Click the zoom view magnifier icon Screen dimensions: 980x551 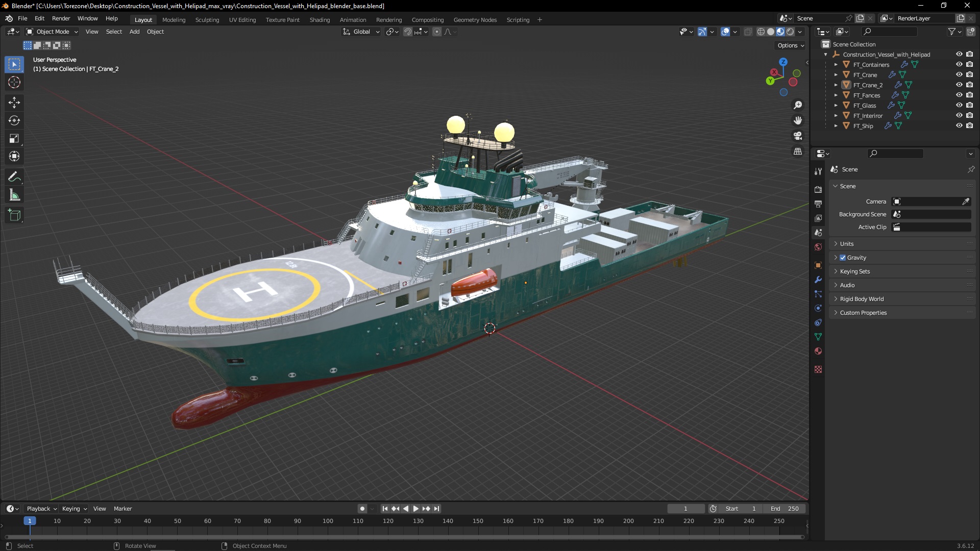coord(798,105)
